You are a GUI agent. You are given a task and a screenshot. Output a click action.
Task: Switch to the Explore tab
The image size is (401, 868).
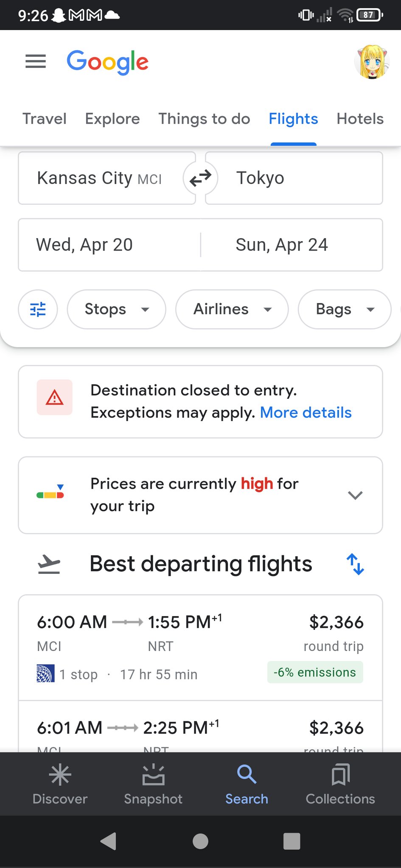pyautogui.click(x=112, y=119)
